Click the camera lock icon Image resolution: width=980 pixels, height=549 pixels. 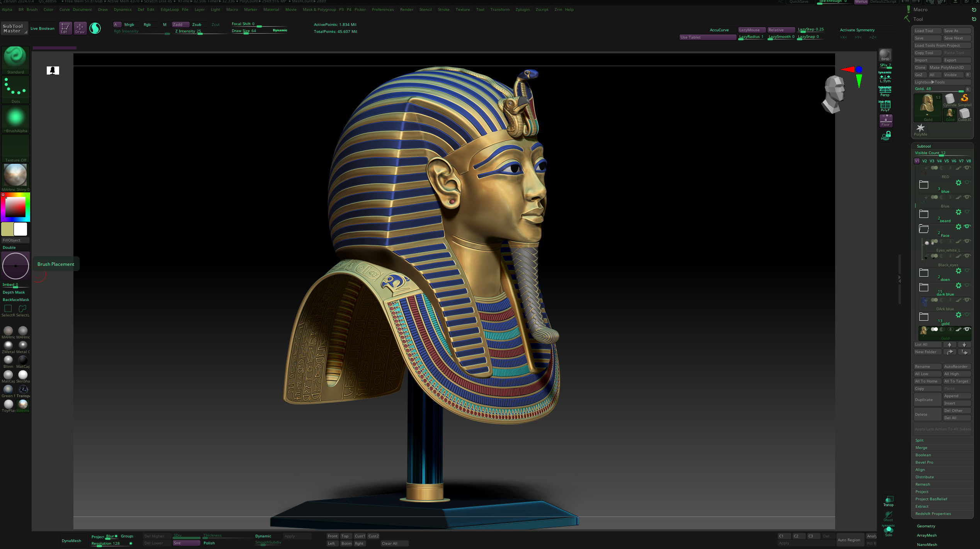pyautogui.click(x=886, y=136)
